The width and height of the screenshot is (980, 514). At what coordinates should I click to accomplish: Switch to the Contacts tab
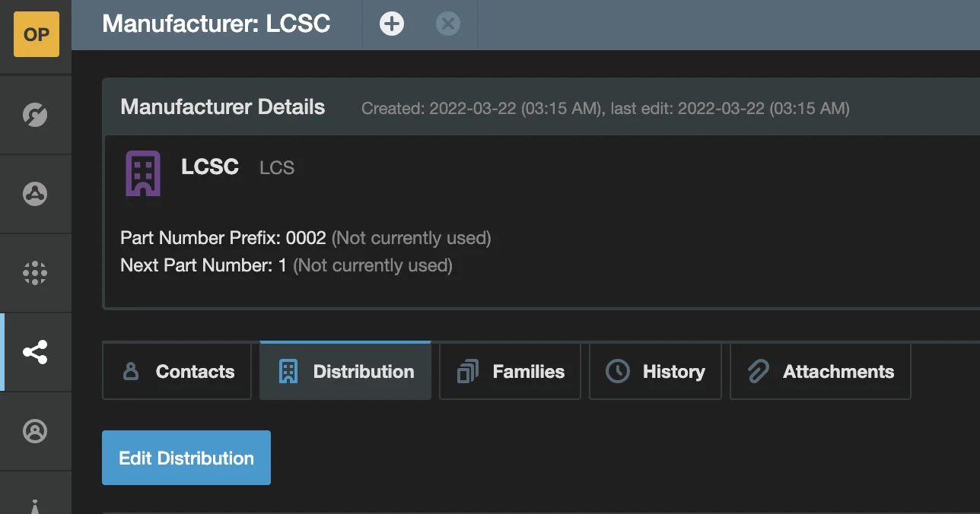[x=177, y=372]
